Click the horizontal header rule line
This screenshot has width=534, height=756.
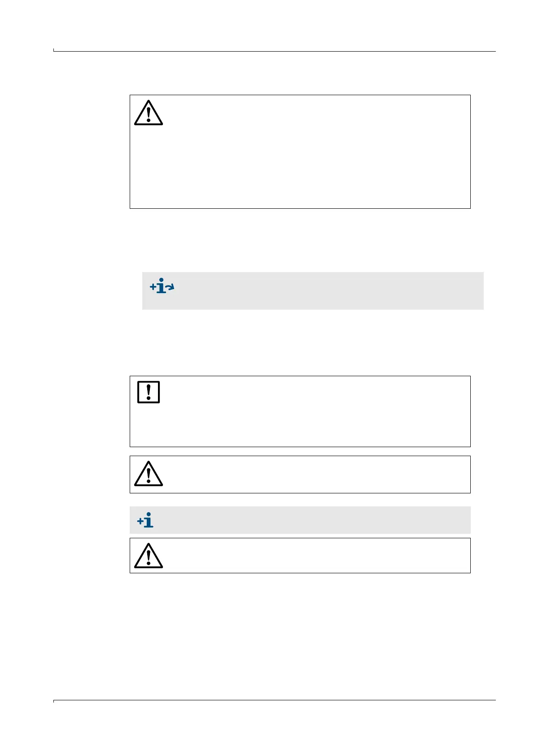click(275, 51)
